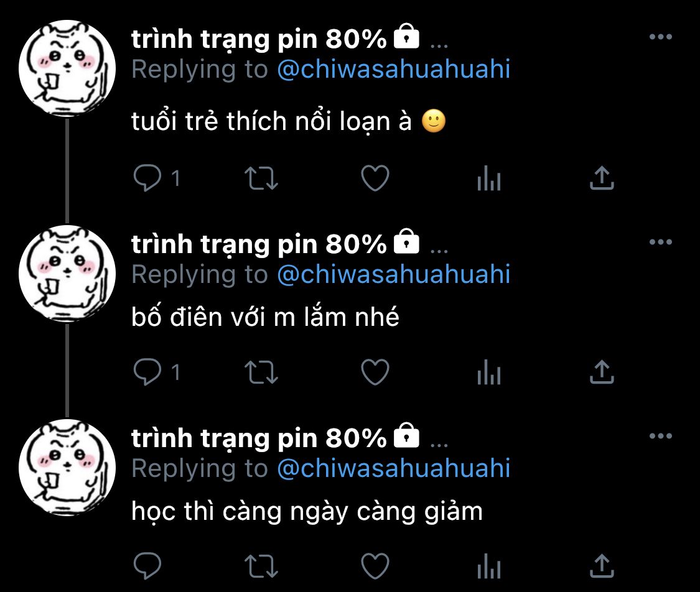Like the 'tuổi trẻ thích nổi loạn à' tweet

tap(375, 178)
